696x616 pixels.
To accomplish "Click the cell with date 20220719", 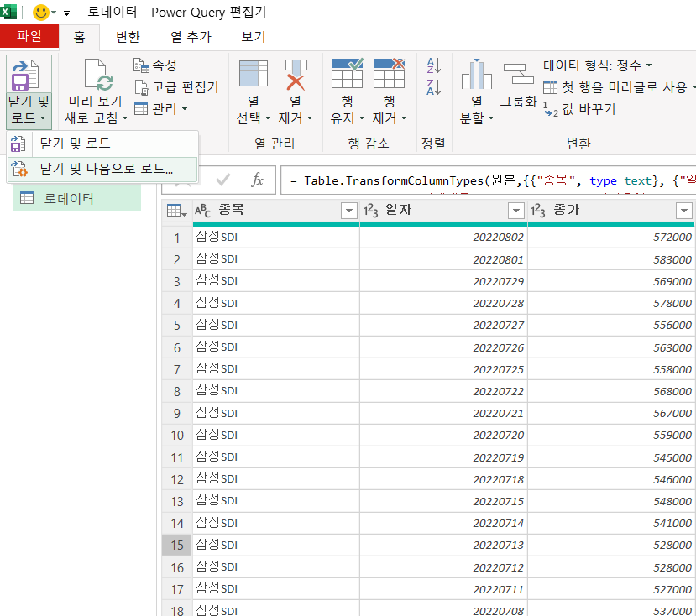I will tap(443, 457).
